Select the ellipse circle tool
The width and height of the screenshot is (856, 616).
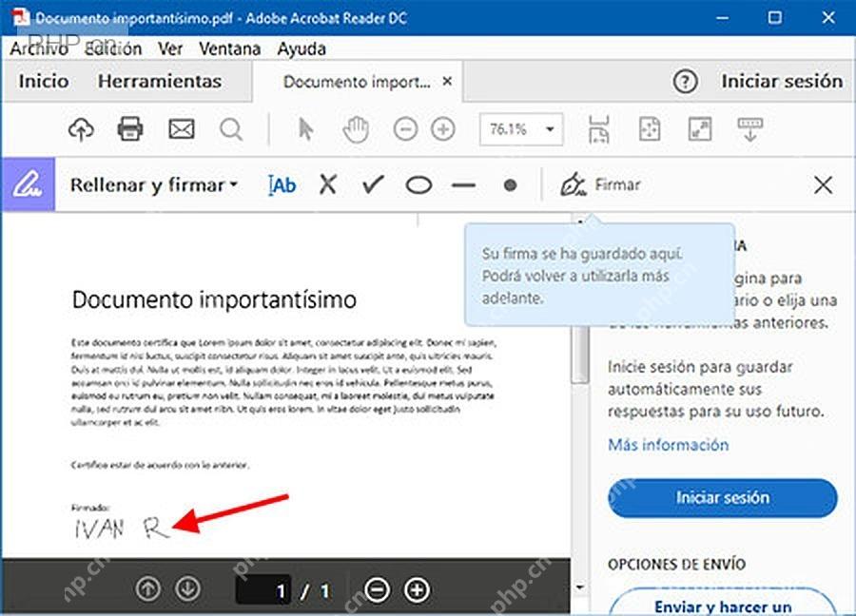[418, 185]
